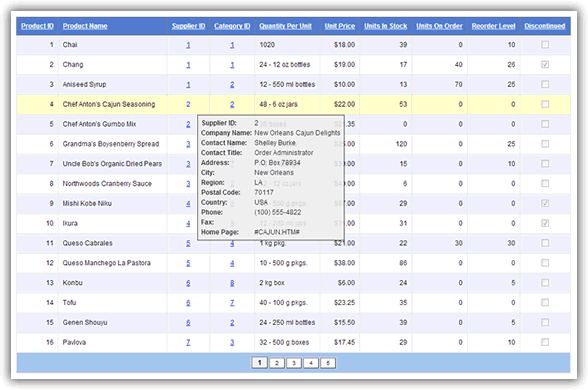Click the Genen Shouyu product name

[x=85, y=322]
